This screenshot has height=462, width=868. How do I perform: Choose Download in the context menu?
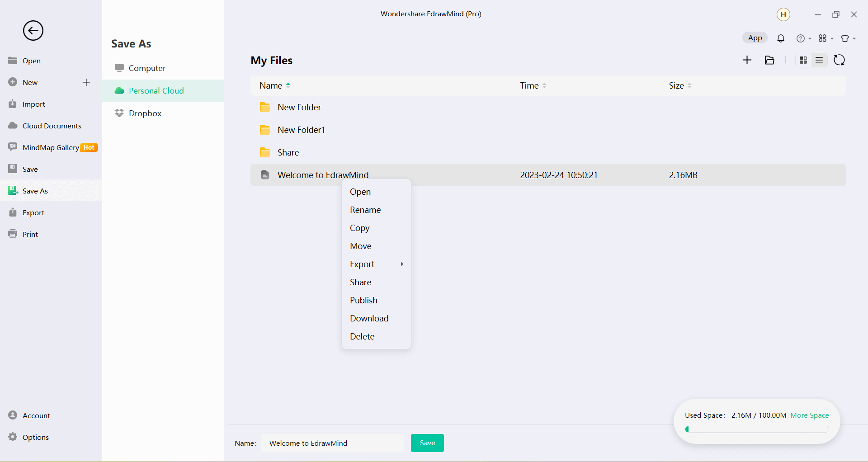376,318
